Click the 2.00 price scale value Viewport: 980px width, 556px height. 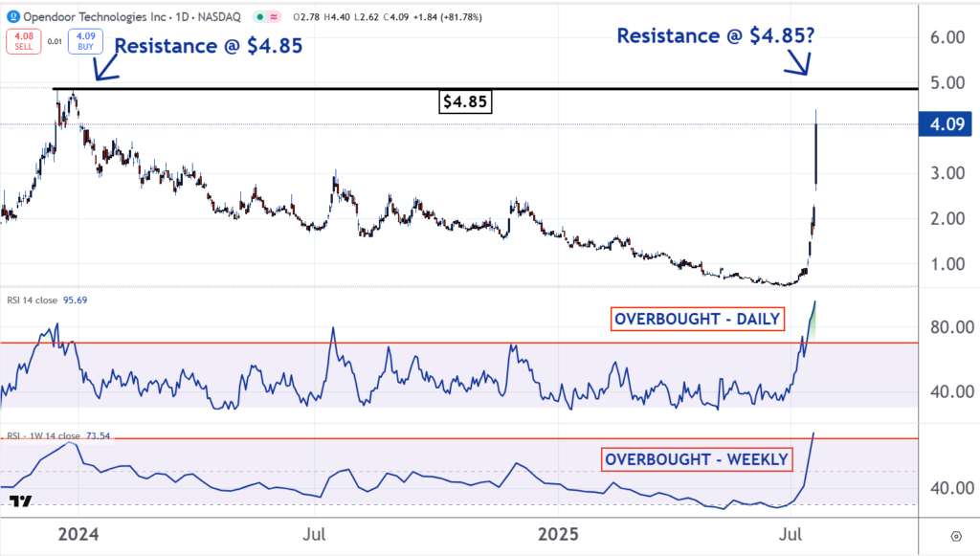947,218
